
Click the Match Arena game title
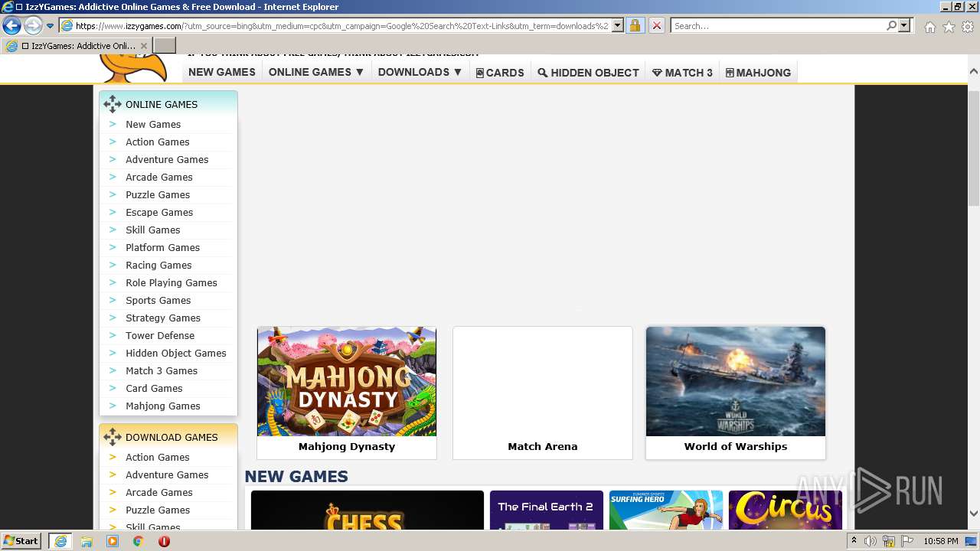(543, 446)
